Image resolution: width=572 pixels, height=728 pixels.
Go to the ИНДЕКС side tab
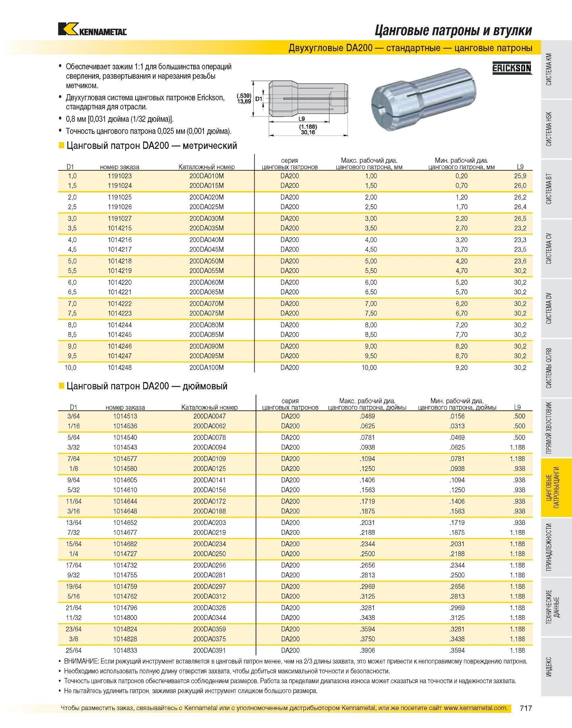click(x=556, y=668)
